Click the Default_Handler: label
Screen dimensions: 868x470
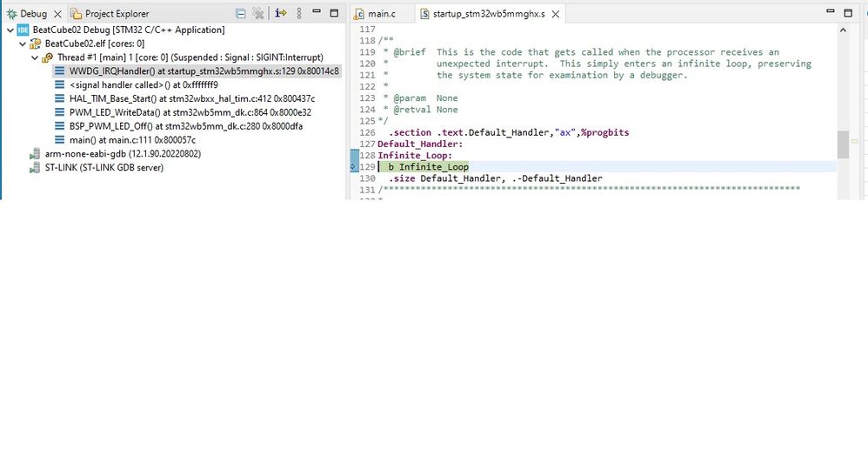click(420, 144)
